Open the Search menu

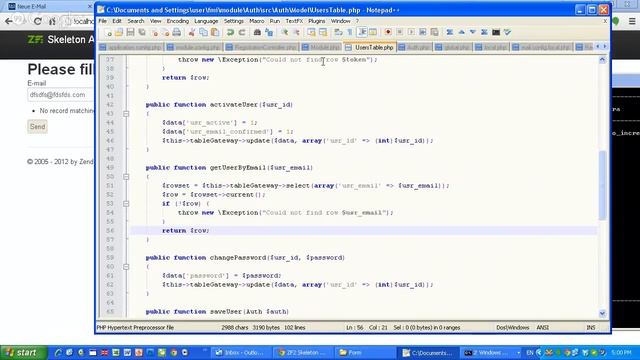pyautogui.click(x=136, y=21)
